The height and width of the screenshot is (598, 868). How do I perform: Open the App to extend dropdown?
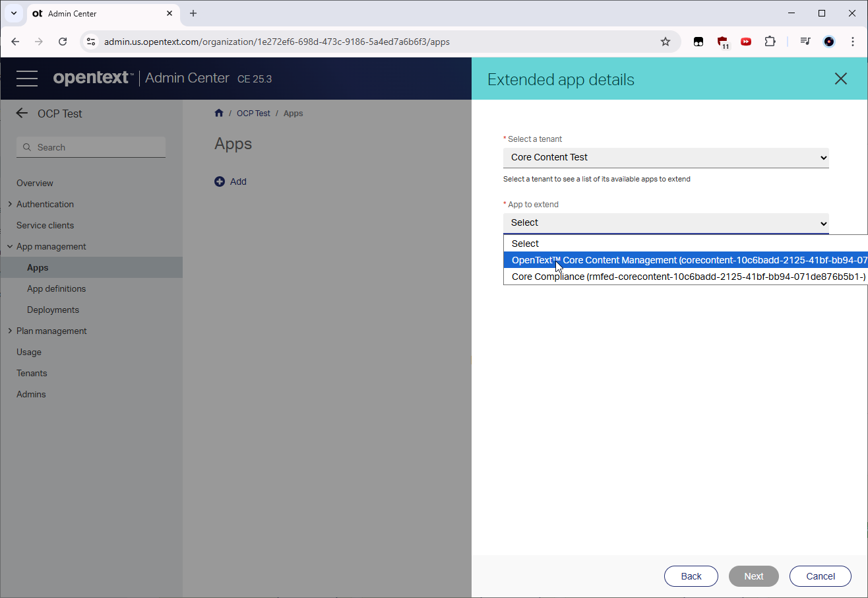click(x=666, y=223)
